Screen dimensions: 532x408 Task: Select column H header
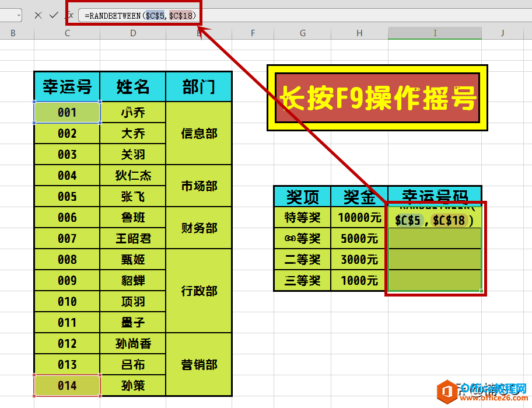(359, 33)
